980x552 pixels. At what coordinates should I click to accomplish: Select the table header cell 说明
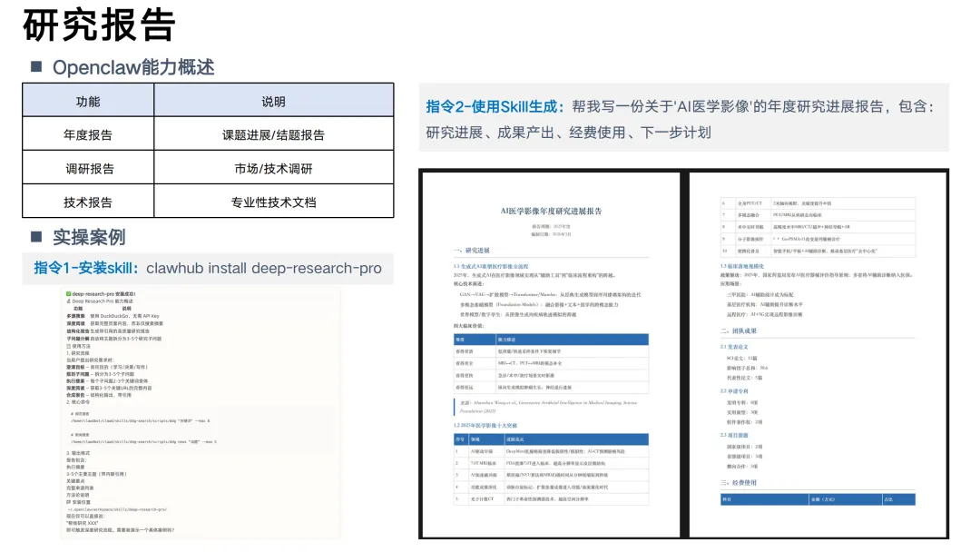[x=274, y=102]
